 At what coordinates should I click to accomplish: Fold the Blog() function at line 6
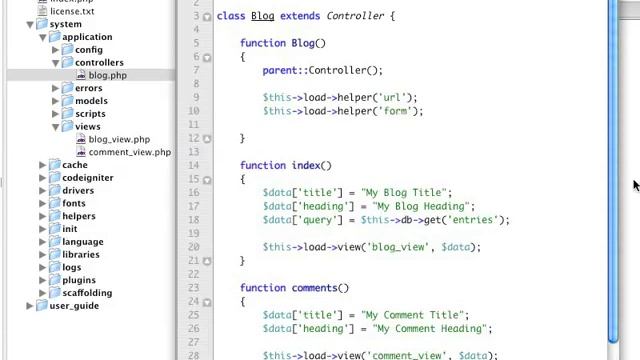(207, 58)
